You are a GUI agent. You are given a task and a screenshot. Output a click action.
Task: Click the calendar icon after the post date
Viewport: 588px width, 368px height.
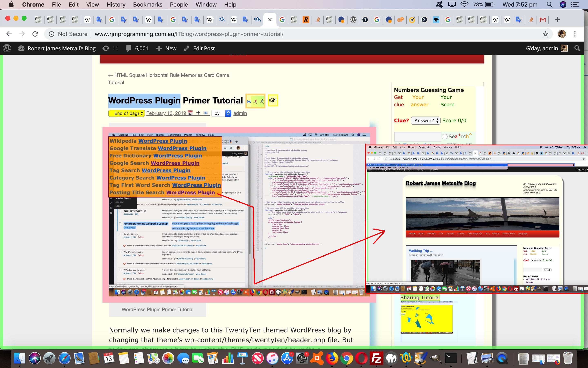pyautogui.click(x=190, y=113)
